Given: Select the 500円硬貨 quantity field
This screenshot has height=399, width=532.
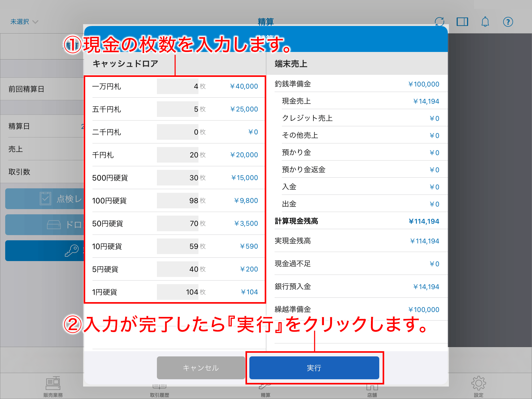Looking at the screenshot, I should click(x=177, y=178).
